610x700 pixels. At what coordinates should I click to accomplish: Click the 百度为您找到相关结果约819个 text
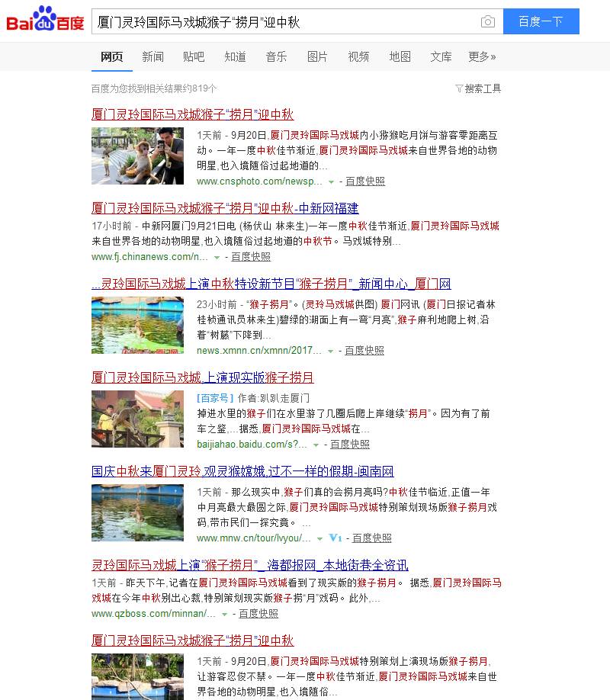coord(154,88)
